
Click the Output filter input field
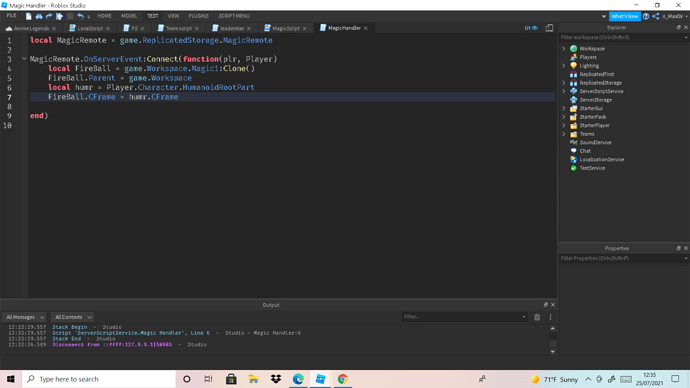465,317
